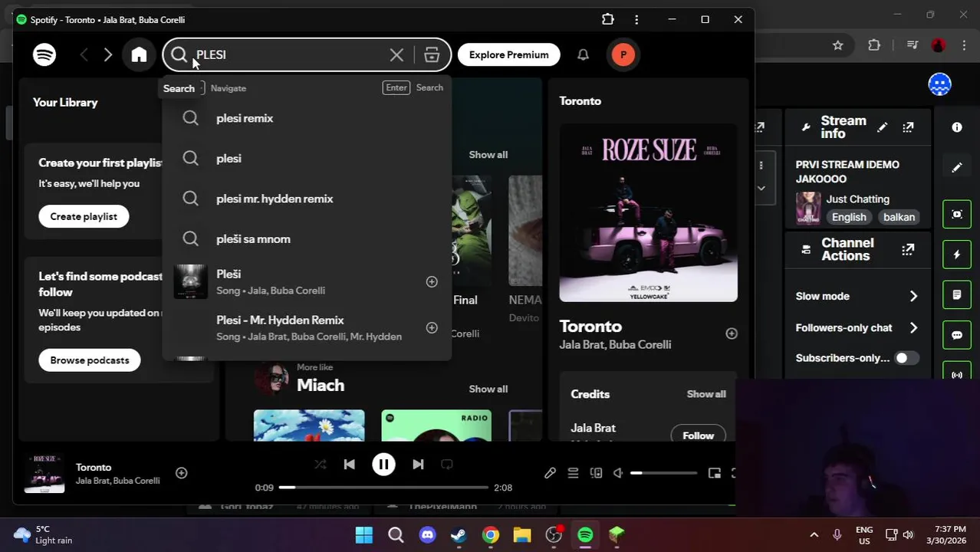
Task: Open Spotify Home via the house icon
Action: pos(139,54)
